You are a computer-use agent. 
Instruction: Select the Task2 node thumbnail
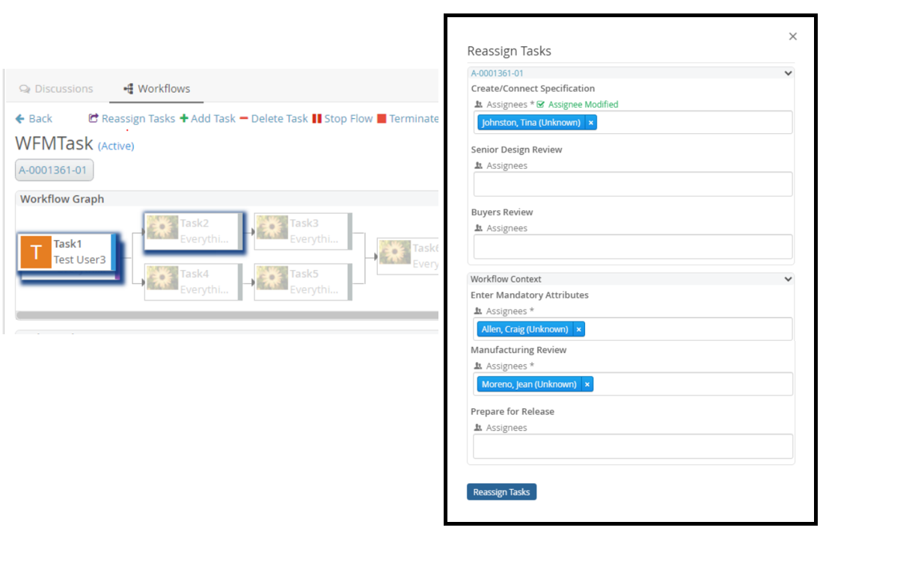(162, 227)
